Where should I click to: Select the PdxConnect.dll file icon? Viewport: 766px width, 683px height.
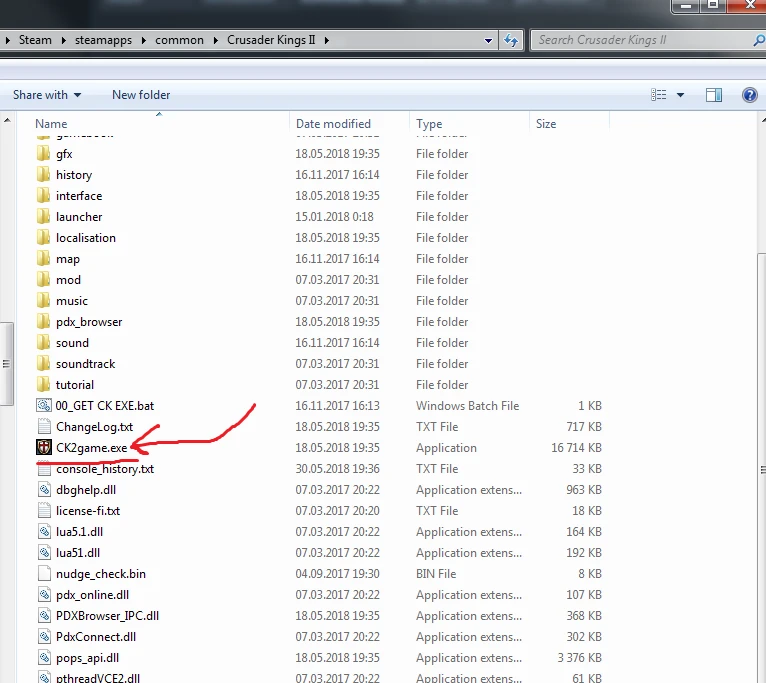(x=44, y=637)
